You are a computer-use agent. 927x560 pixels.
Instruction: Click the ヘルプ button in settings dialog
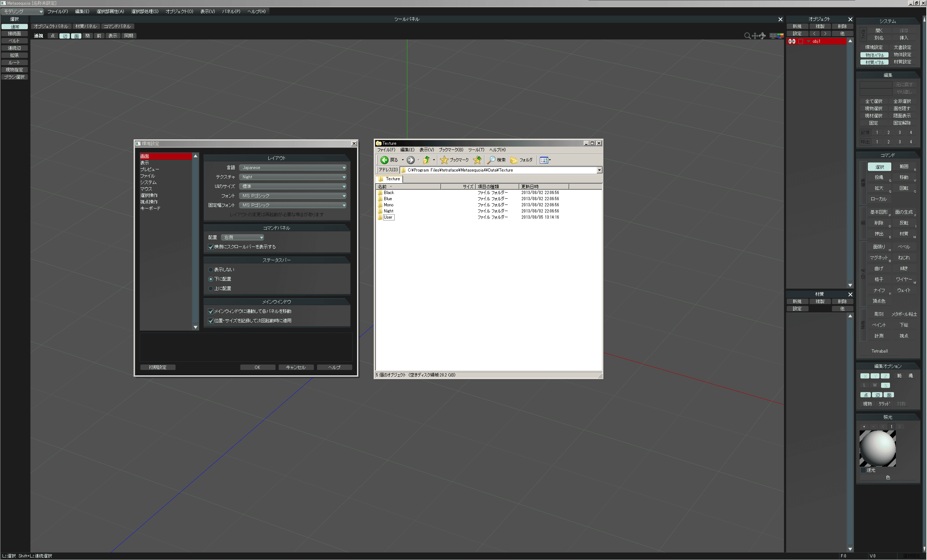tap(334, 367)
